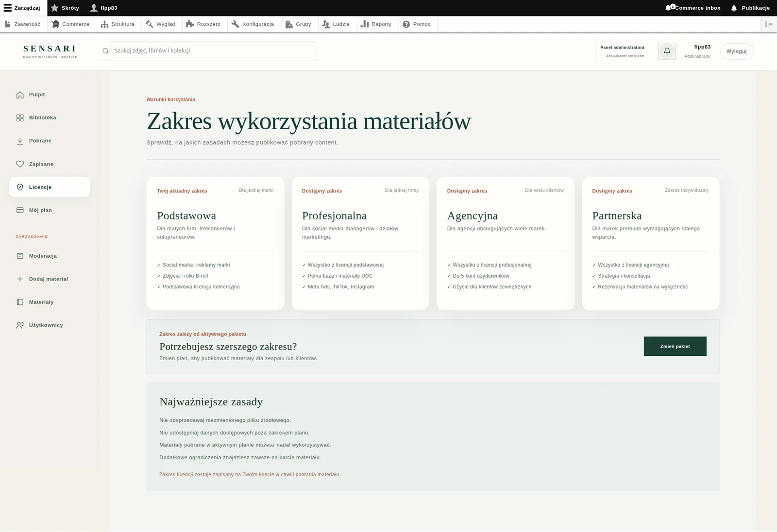Open Panel administratora link
This screenshot has height=532, width=777.
[622, 48]
